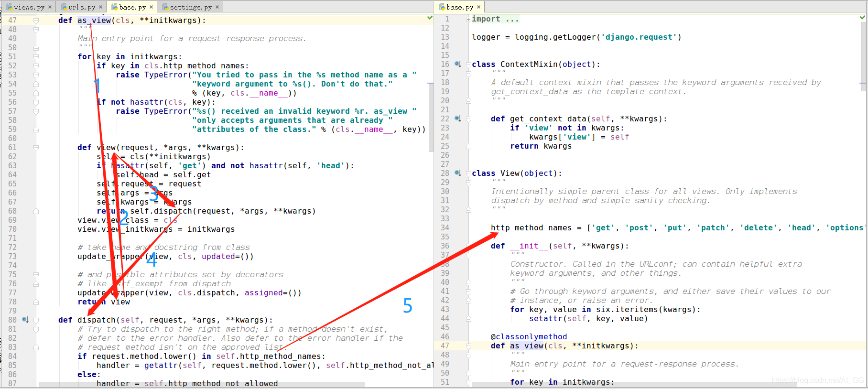This screenshot has width=868, height=389.
Task: Switch to the urls.py tab
Action: tap(81, 7)
